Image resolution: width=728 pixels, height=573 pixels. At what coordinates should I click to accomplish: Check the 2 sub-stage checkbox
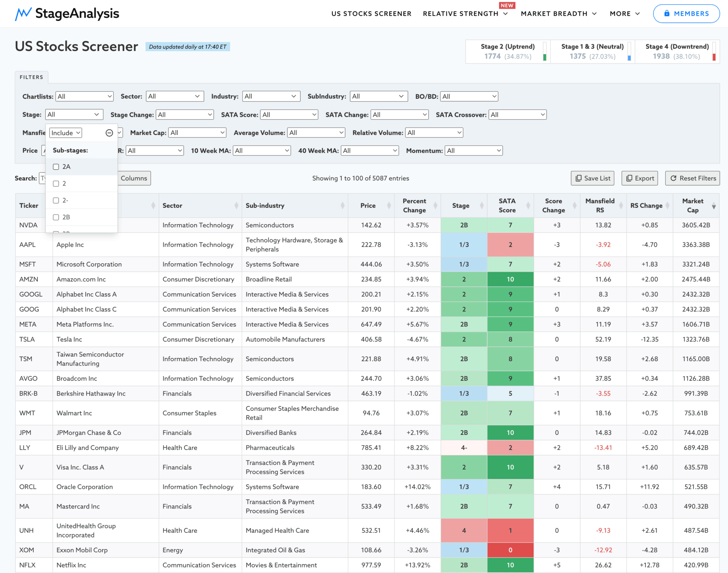56,183
